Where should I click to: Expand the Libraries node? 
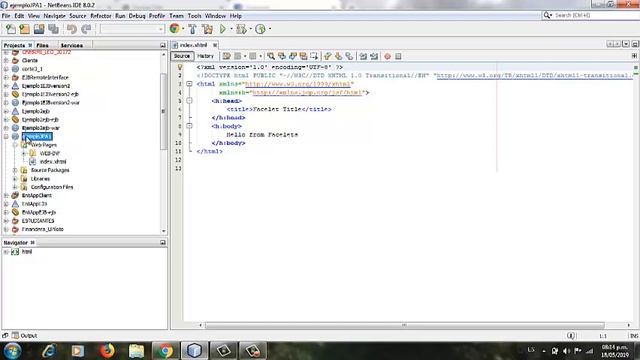[15, 179]
